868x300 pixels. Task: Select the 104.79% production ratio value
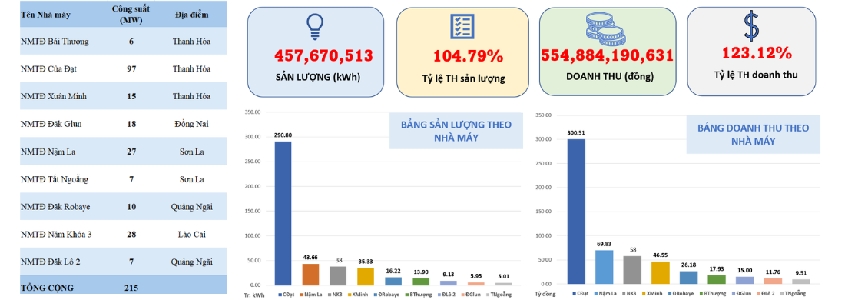click(468, 56)
